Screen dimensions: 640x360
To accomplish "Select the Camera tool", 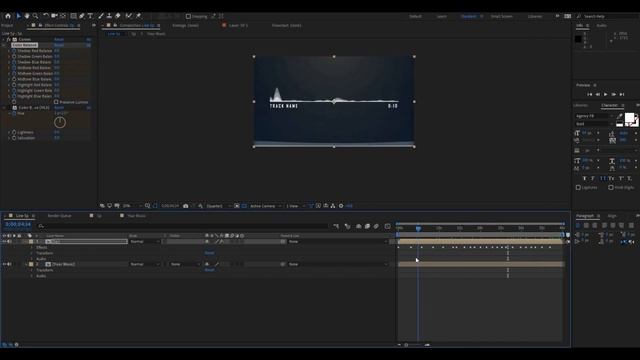I will point(54,16).
